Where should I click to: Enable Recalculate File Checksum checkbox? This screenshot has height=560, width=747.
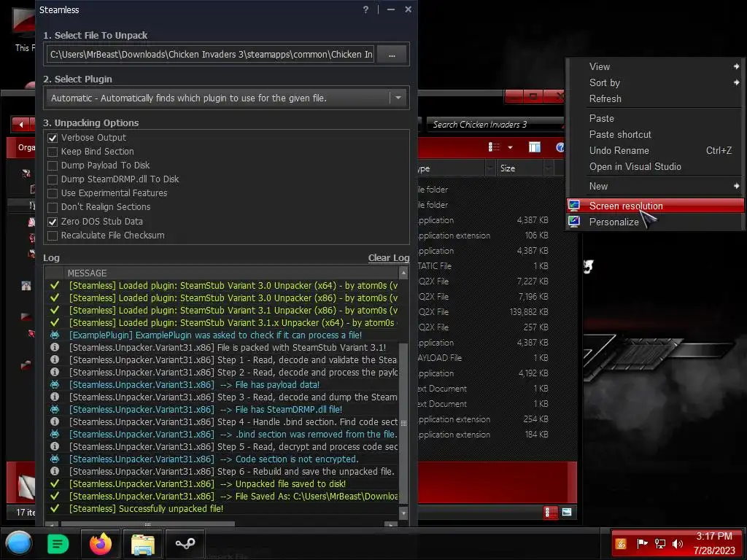pos(53,236)
